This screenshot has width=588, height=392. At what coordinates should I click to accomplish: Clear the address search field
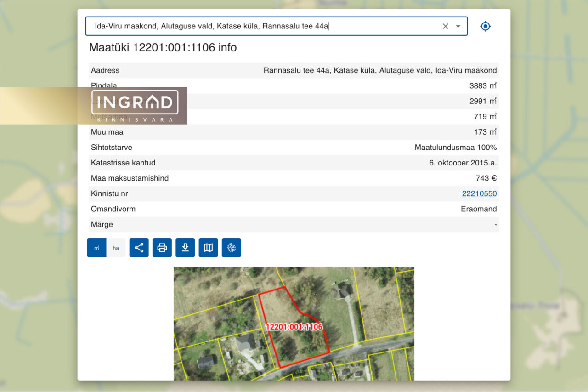(x=445, y=26)
